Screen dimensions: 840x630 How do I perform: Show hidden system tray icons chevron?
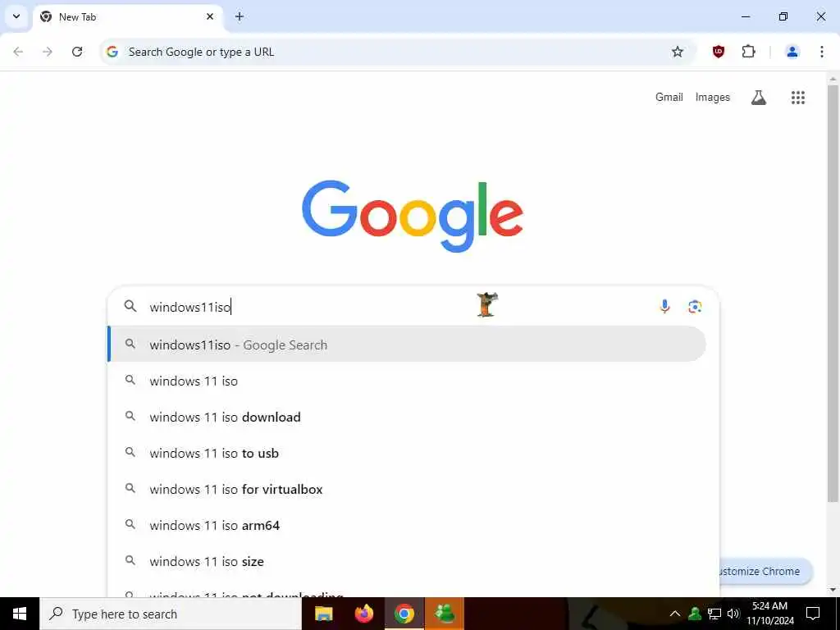click(675, 614)
